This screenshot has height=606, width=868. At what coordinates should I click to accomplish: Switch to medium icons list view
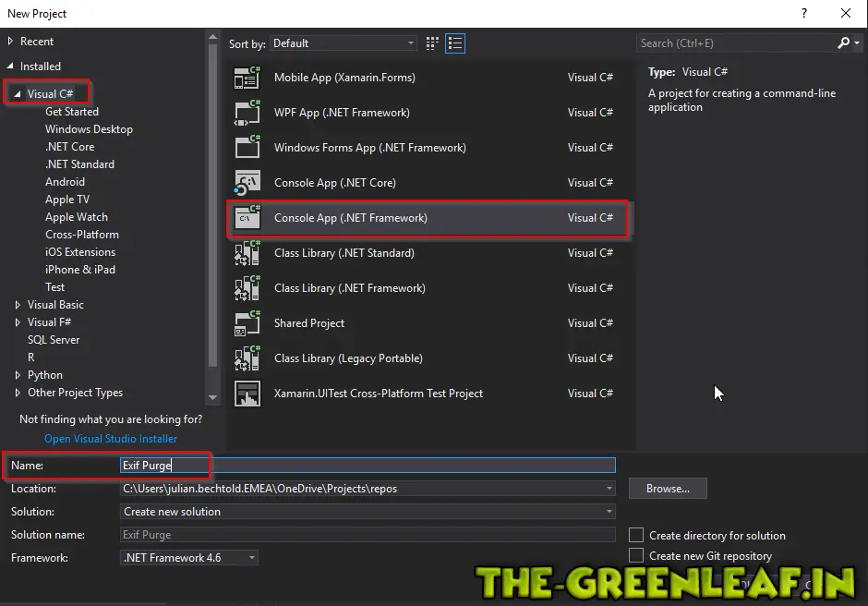tap(454, 43)
